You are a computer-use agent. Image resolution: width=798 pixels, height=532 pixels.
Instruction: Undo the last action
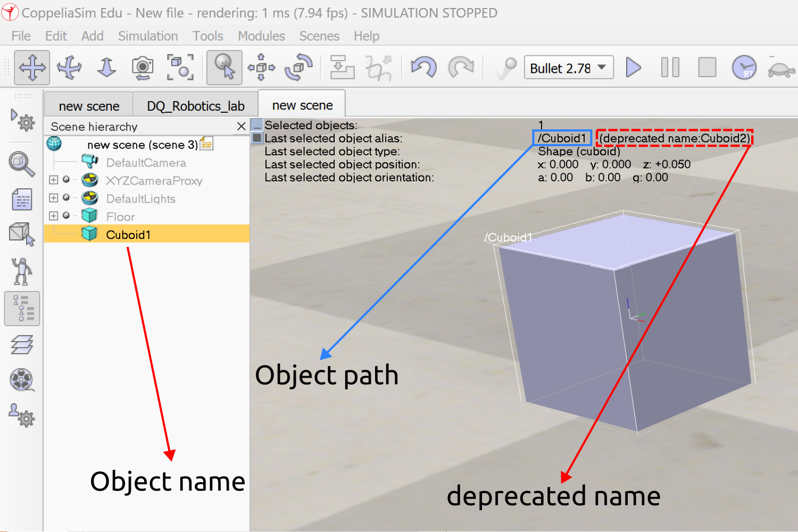pyautogui.click(x=424, y=68)
